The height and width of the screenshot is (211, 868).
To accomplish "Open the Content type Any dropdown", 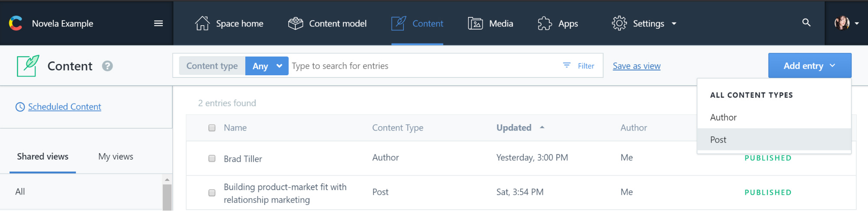I will [267, 66].
